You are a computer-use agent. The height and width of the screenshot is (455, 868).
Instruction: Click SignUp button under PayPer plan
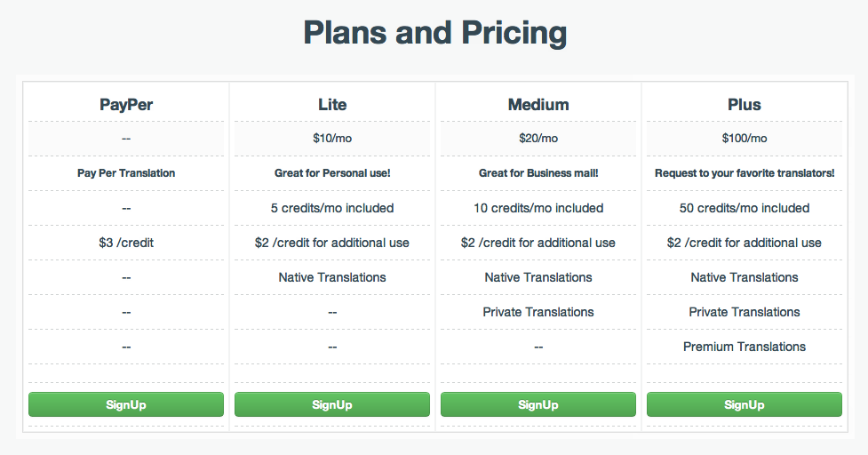pos(126,404)
